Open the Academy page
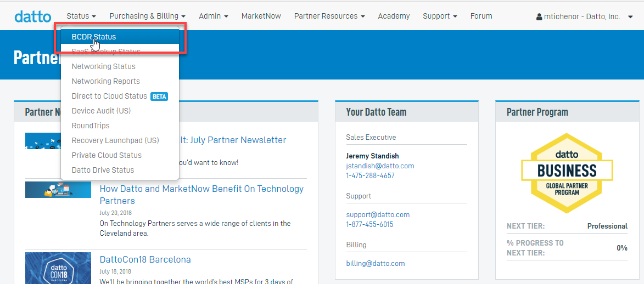 [x=394, y=16]
